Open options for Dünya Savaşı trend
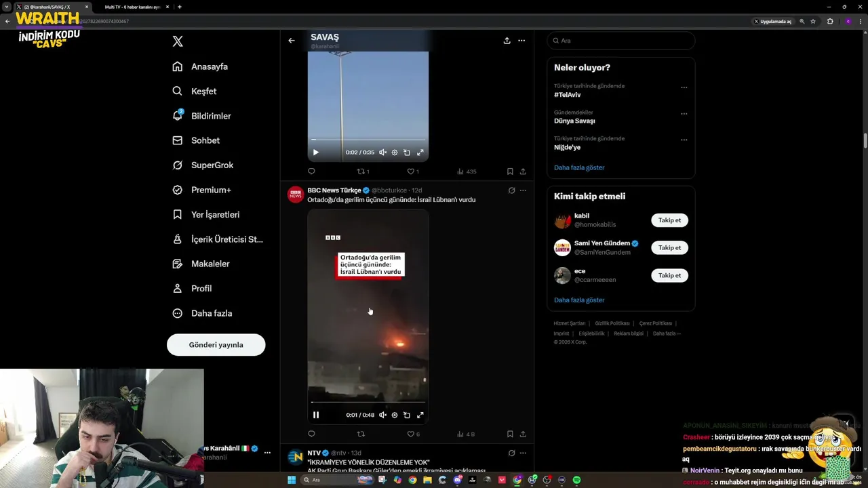The image size is (868, 488). (x=684, y=114)
